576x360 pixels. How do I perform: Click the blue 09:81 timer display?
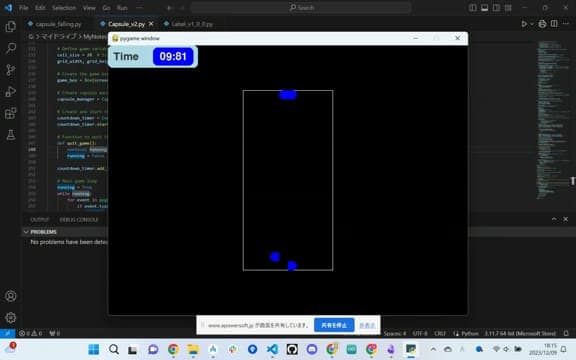point(173,57)
